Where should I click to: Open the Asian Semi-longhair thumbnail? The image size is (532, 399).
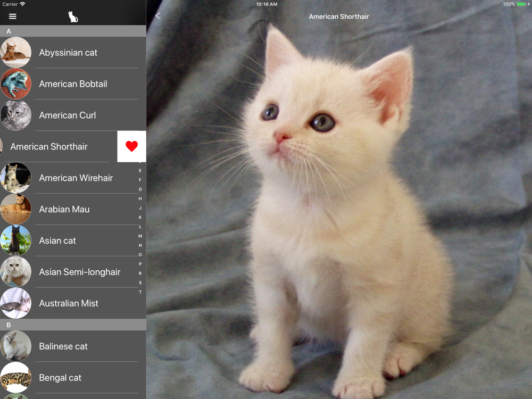[x=15, y=271]
